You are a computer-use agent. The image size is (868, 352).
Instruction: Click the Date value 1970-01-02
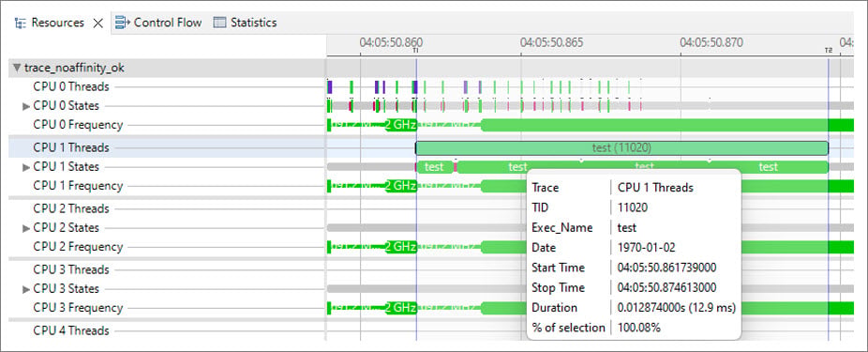click(646, 248)
